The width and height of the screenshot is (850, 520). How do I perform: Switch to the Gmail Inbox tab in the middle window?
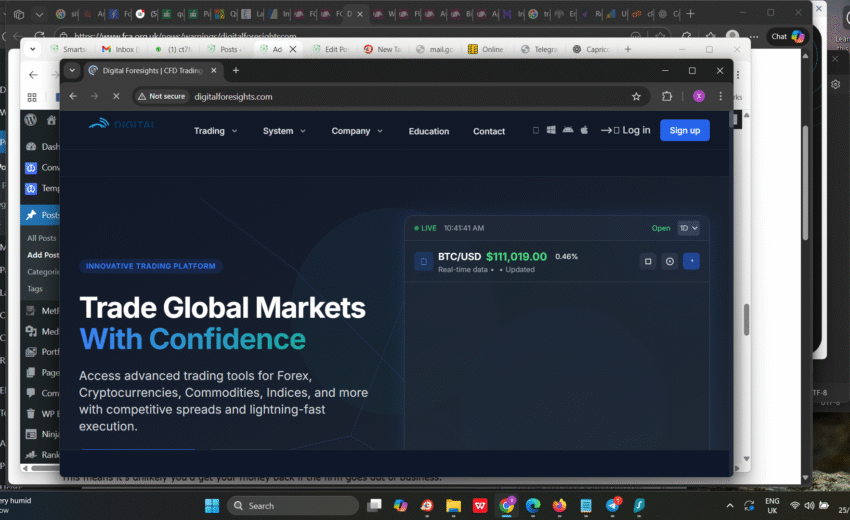tap(120, 49)
